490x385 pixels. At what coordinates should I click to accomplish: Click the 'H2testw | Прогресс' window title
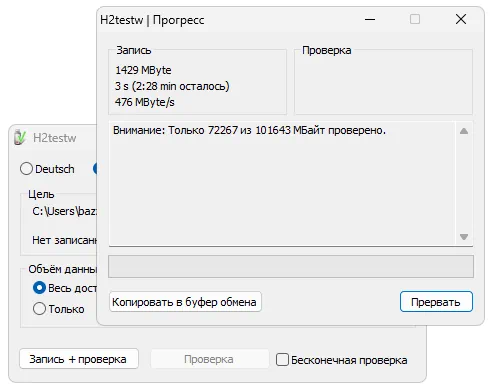(152, 20)
